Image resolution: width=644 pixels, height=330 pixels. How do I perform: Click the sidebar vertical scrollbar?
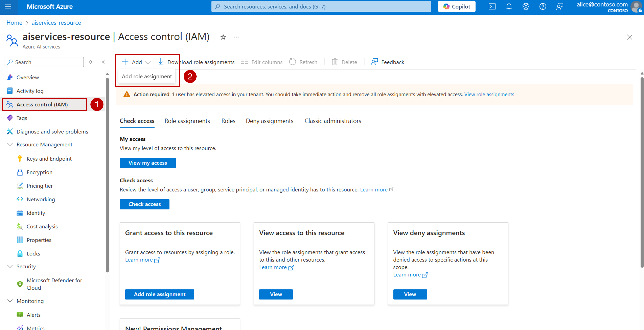tap(107, 175)
